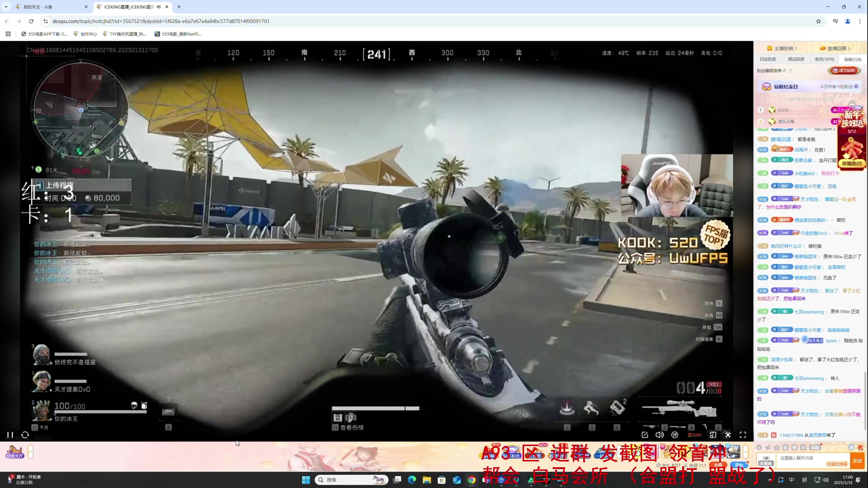
Task: Open the media control icon in toolbar
Action: click(x=835, y=21)
